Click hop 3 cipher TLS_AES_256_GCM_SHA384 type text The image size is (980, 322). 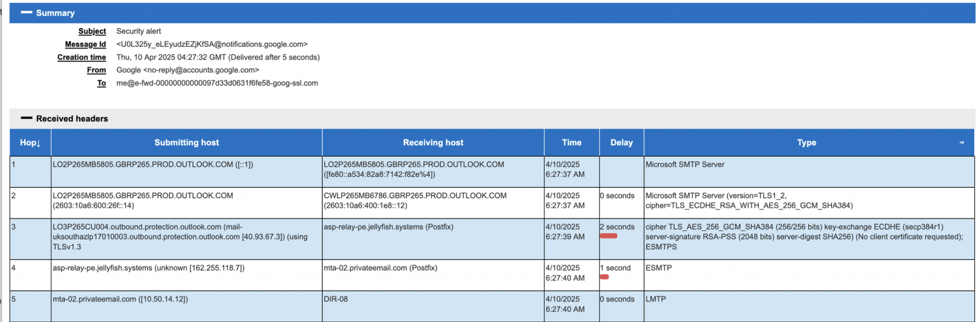805,236
